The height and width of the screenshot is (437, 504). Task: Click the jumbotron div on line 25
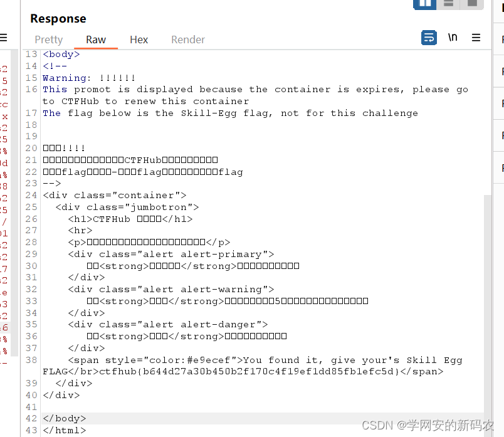[127, 207]
